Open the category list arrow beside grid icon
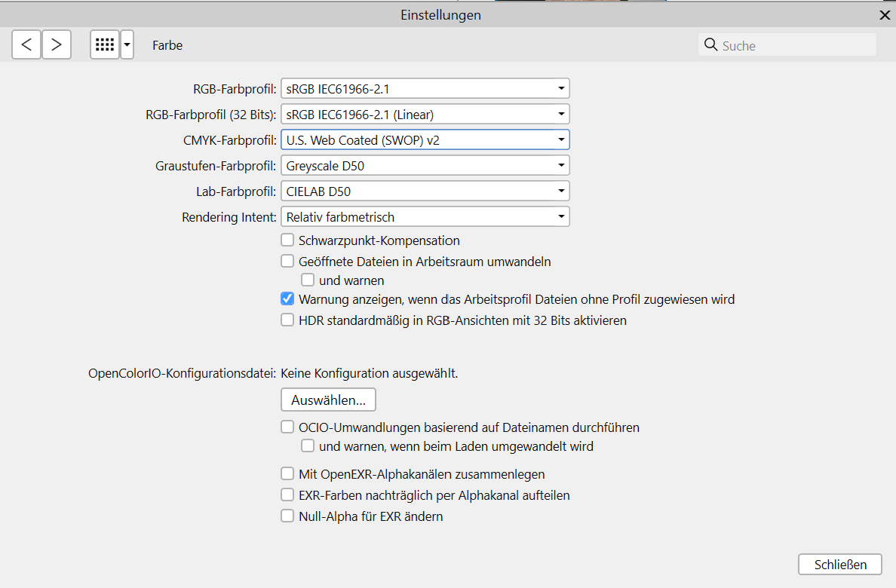This screenshot has height=588, width=896. (127, 44)
